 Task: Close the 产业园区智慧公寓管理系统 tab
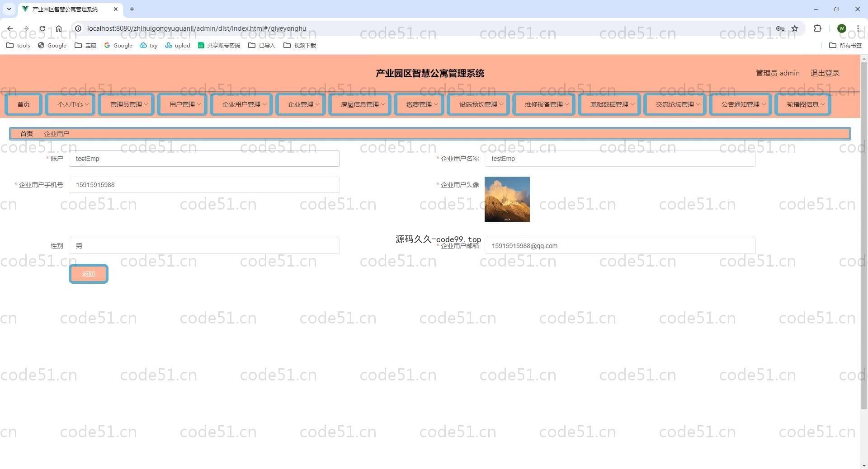click(116, 9)
